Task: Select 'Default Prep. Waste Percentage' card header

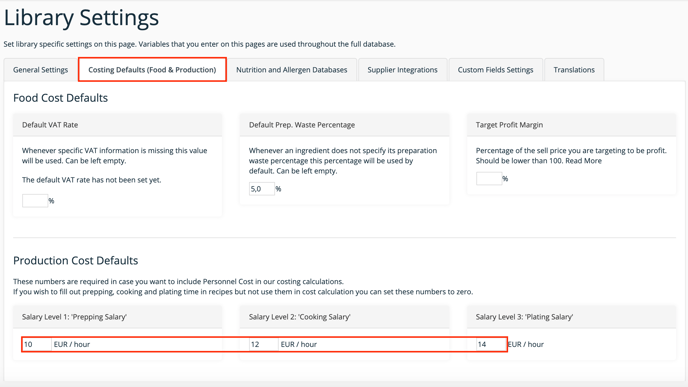Action: coord(344,125)
